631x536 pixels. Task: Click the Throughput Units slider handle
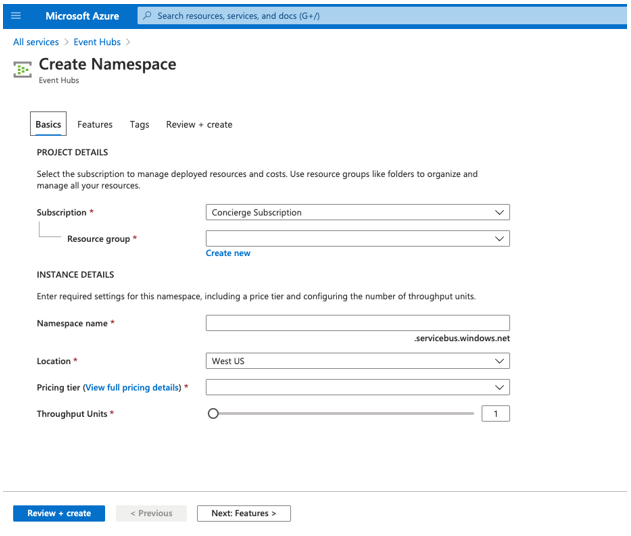pyautogui.click(x=213, y=413)
